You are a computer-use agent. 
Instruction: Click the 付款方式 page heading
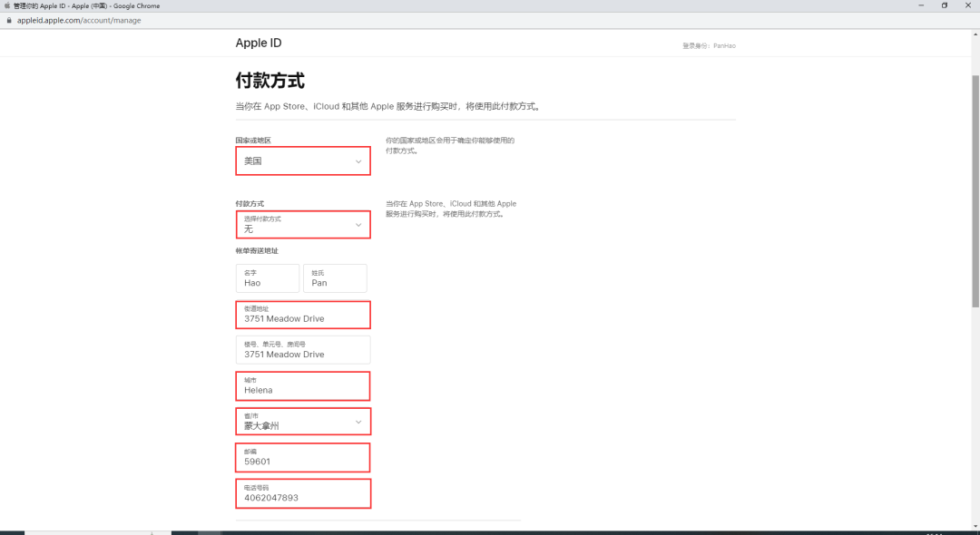pos(270,81)
